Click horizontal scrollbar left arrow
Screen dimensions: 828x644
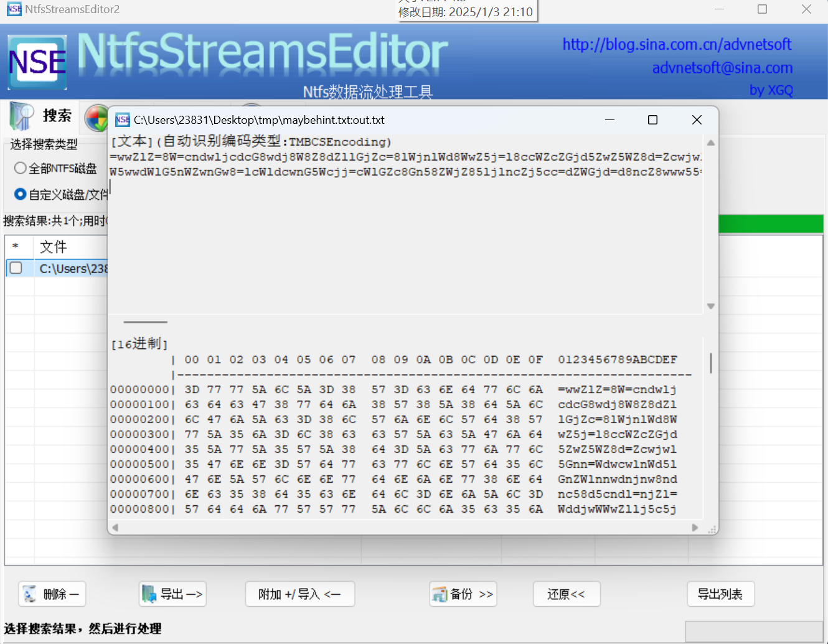[x=115, y=528]
